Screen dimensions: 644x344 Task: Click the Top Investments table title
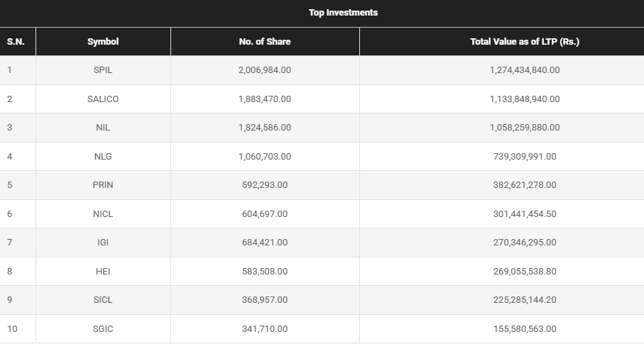(x=343, y=13)
